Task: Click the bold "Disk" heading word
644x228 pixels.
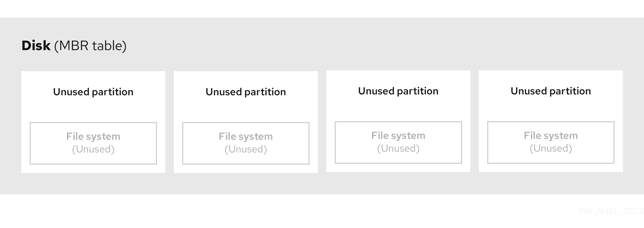Action: (x=36, y=45)
